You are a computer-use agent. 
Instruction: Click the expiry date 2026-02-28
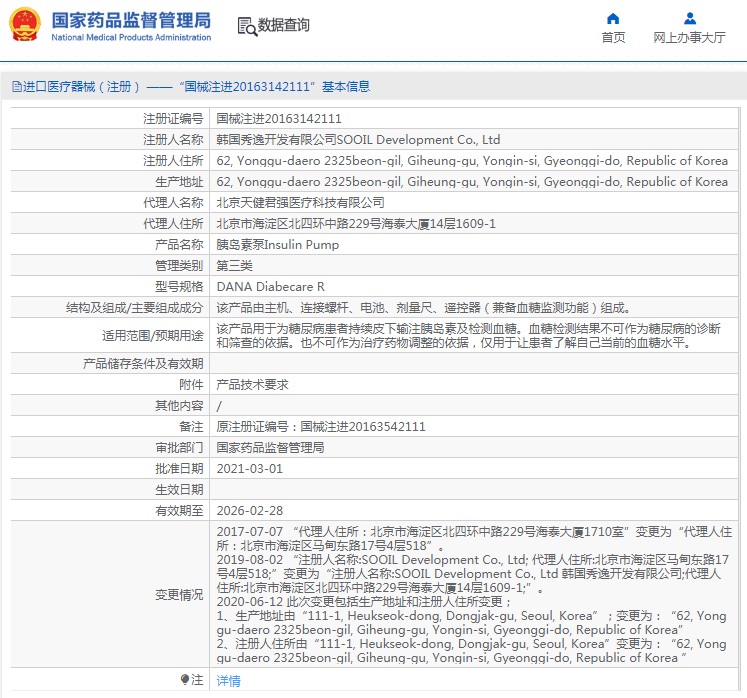pos(250,511)
